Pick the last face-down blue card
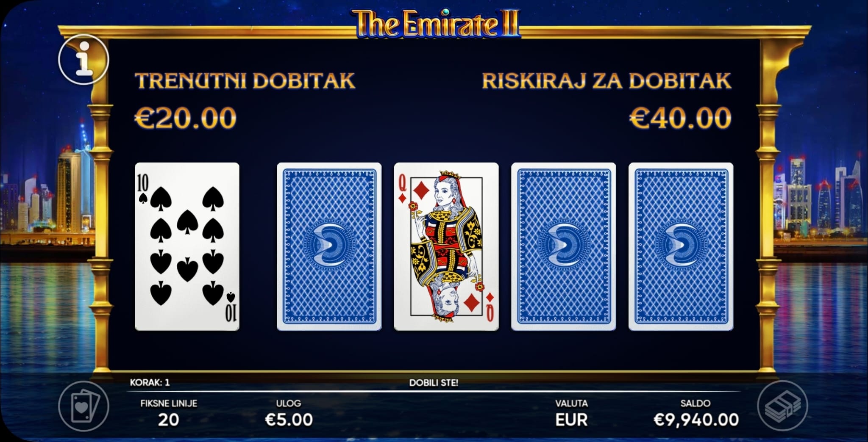The height and width of the screenshot is (442, 868). [681, 246]
